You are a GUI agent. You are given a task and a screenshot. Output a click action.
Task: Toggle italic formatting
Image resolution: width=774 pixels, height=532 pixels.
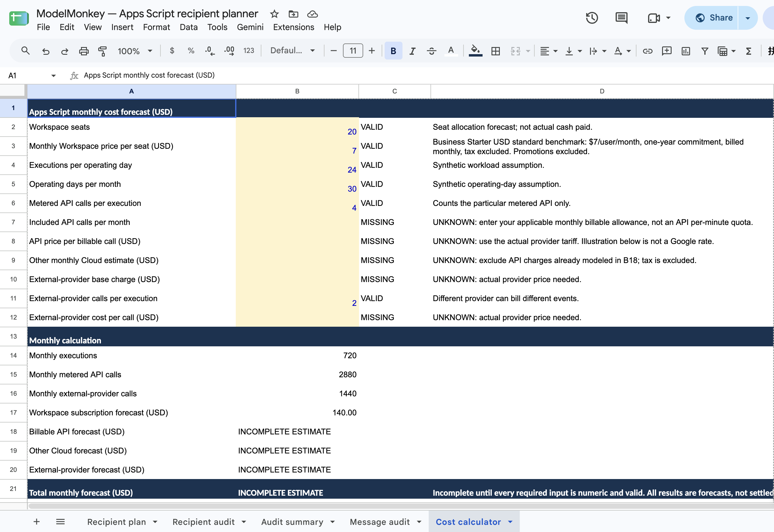point(412,51)
